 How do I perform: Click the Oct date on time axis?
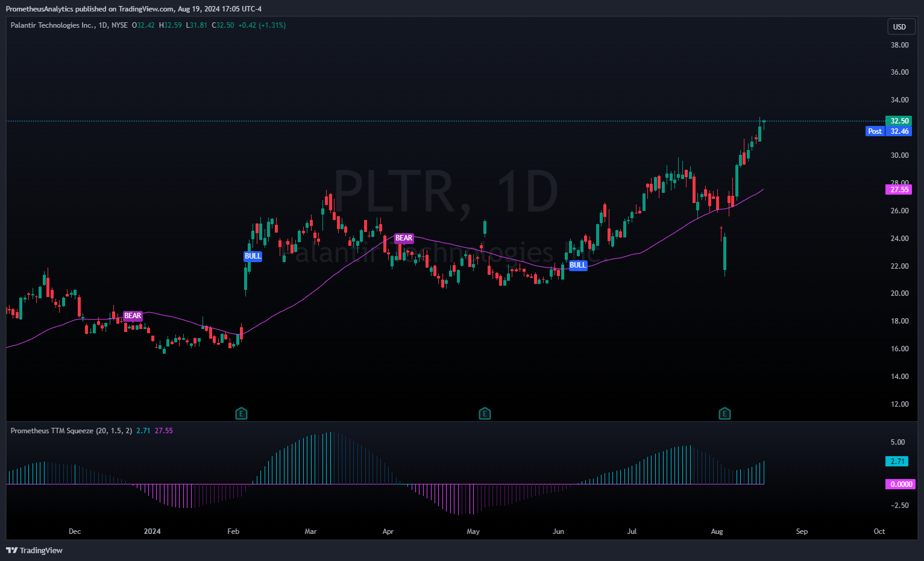tap(879, 531)
